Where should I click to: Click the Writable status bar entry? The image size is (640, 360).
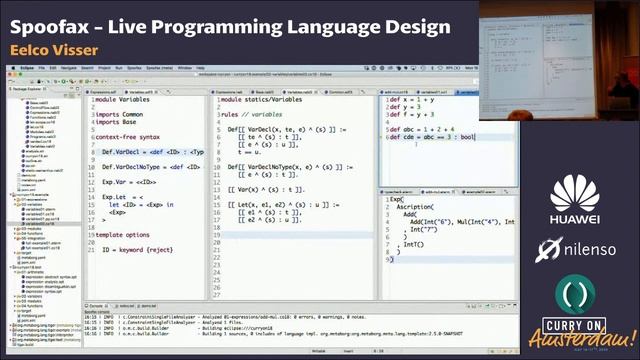click(x=319, y=351)
